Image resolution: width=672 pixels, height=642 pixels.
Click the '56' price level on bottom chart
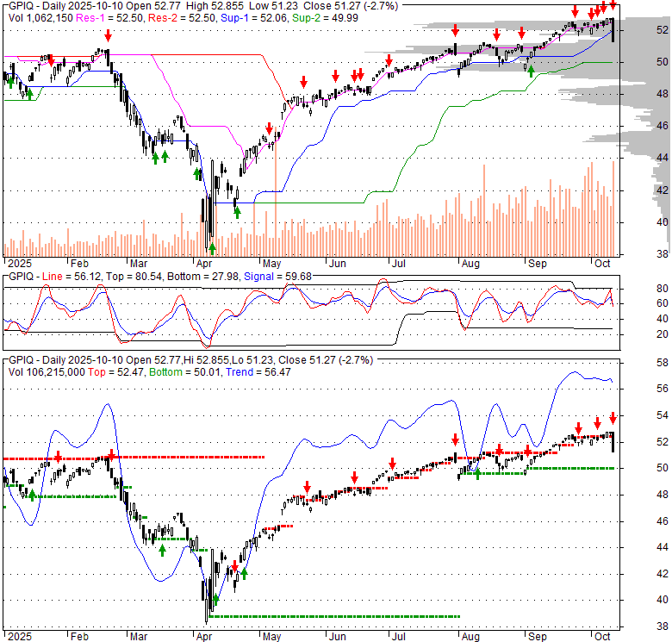point(663,389)
